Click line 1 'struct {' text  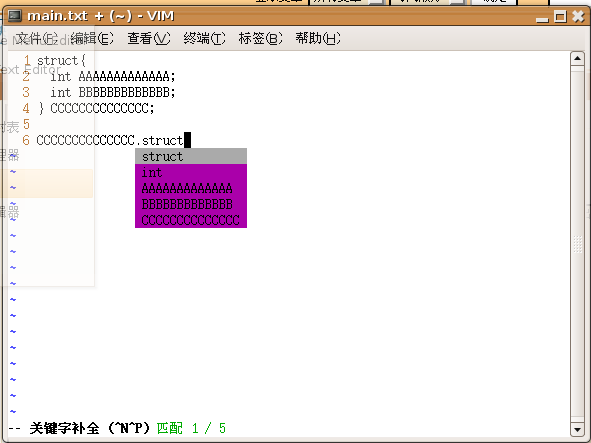tap(61, 61)
